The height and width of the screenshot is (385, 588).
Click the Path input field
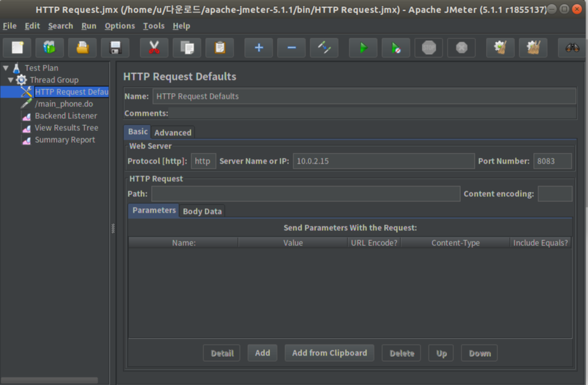[x=305, y=194]
